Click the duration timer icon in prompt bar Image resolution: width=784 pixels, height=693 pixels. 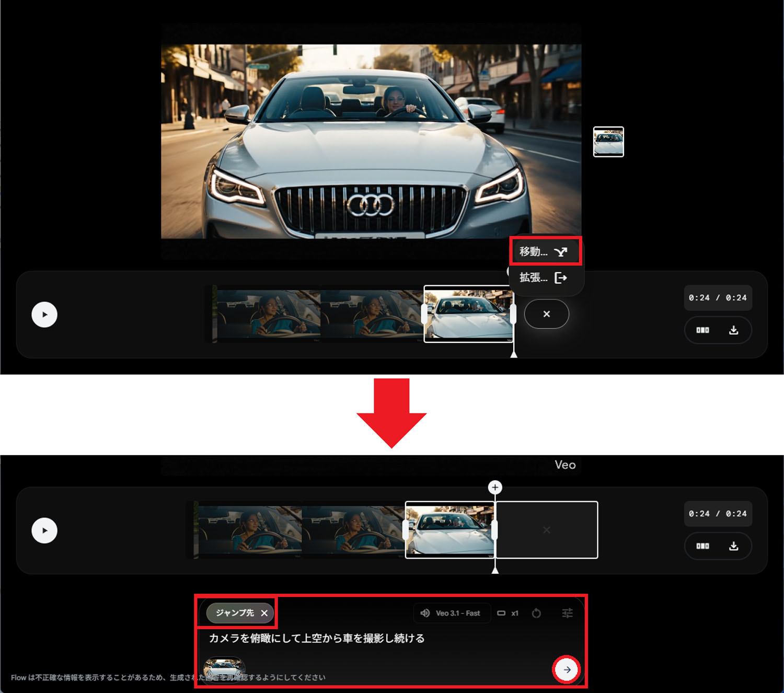pos(537,613)
